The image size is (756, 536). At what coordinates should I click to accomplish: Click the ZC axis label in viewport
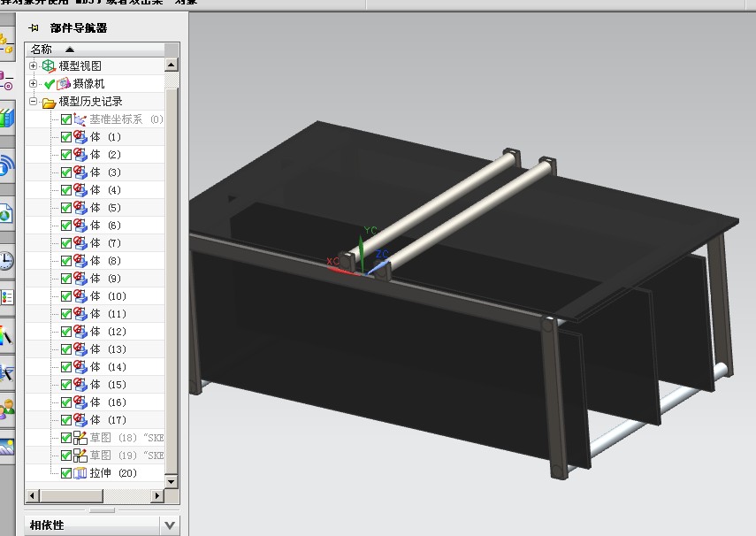[x=382, y=254]
